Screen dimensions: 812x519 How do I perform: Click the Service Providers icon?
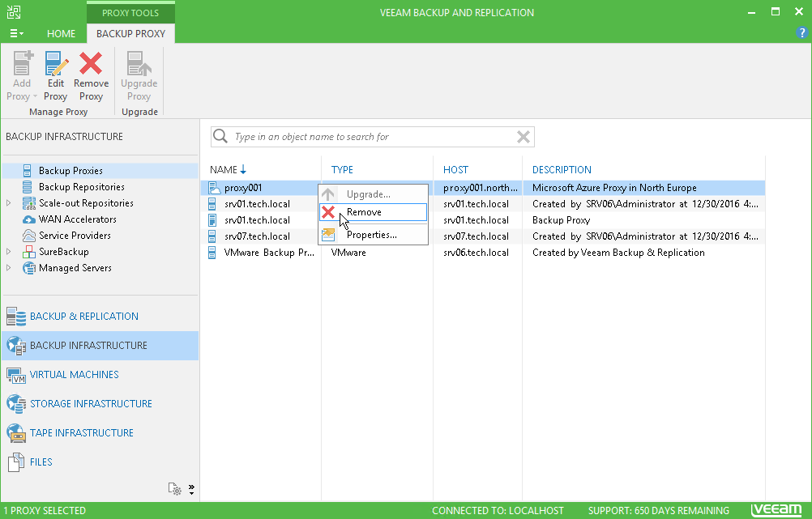coord(29,236)
